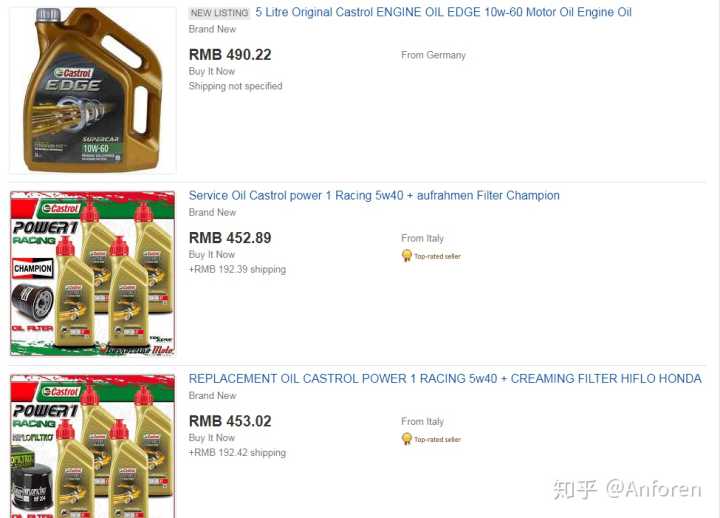Click the RMB 490.22 price

point(230,55)
